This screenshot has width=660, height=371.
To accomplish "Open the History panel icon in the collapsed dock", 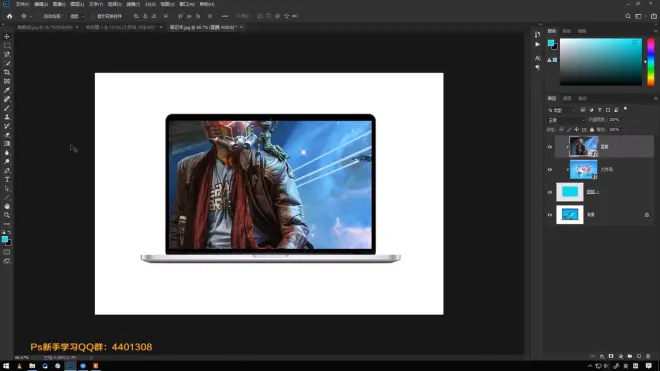I will (x=538, y=35).
